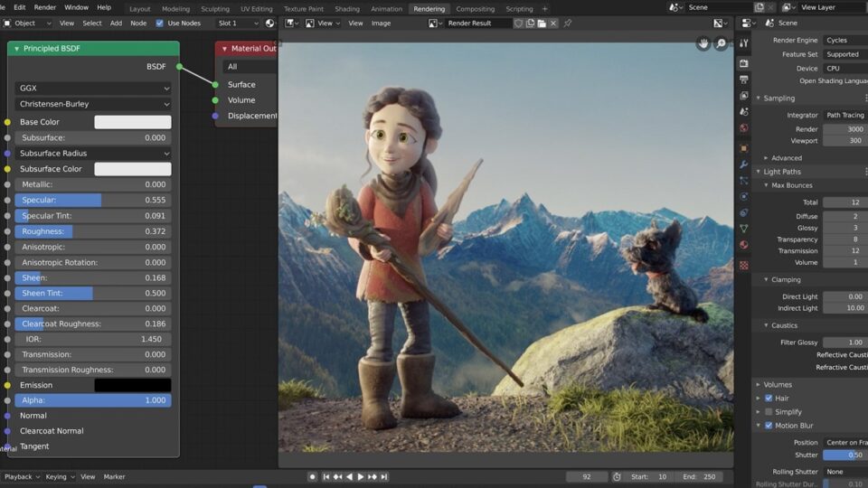Collapse the Clamping subpanel

pyautogui.click(x=766, y=279)
